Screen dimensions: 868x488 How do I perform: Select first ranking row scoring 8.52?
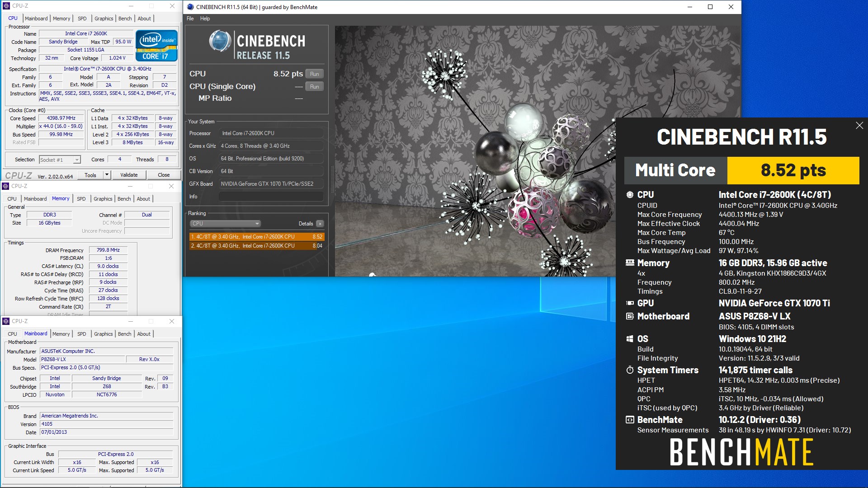256,237
